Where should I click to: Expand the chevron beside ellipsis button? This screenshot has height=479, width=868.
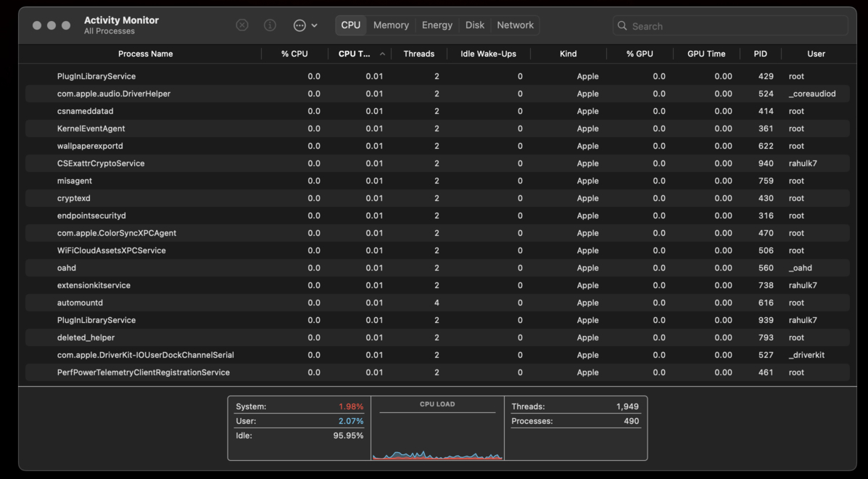[315, 25]
